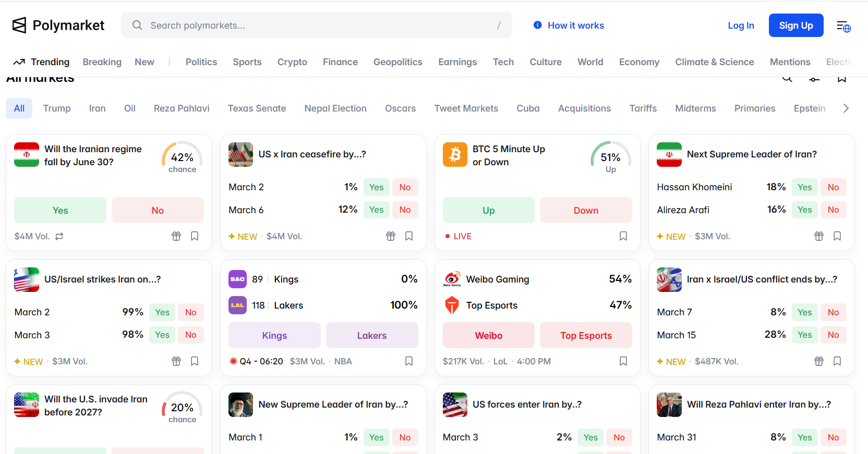Switch to the Breaking tab
The image size is (868, 454).
102,62
